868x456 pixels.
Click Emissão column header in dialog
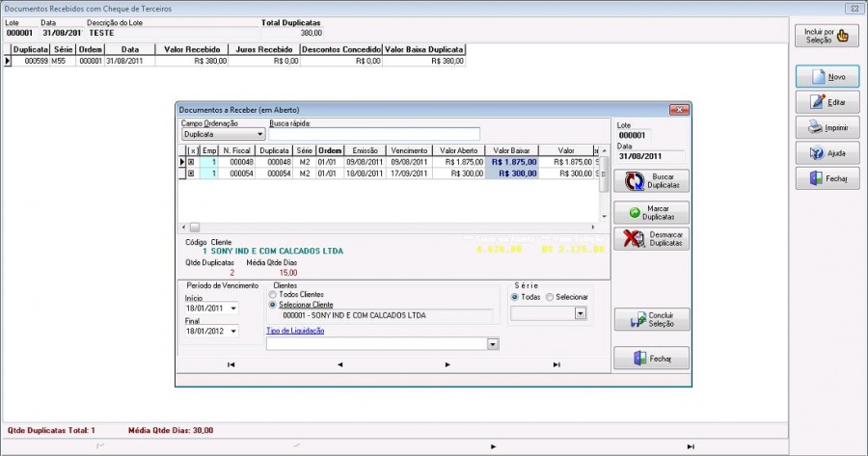click(365, 150)
